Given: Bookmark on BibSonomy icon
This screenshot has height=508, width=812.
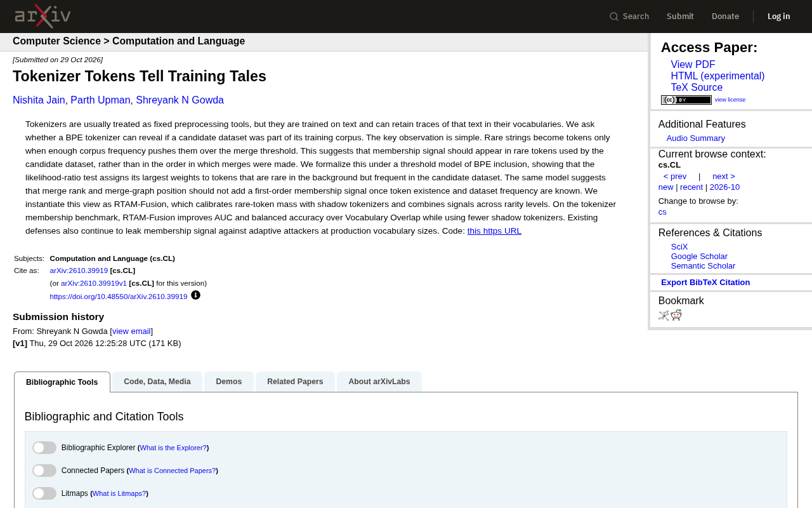Looking at the screenshot, I should tap(664, 315).
